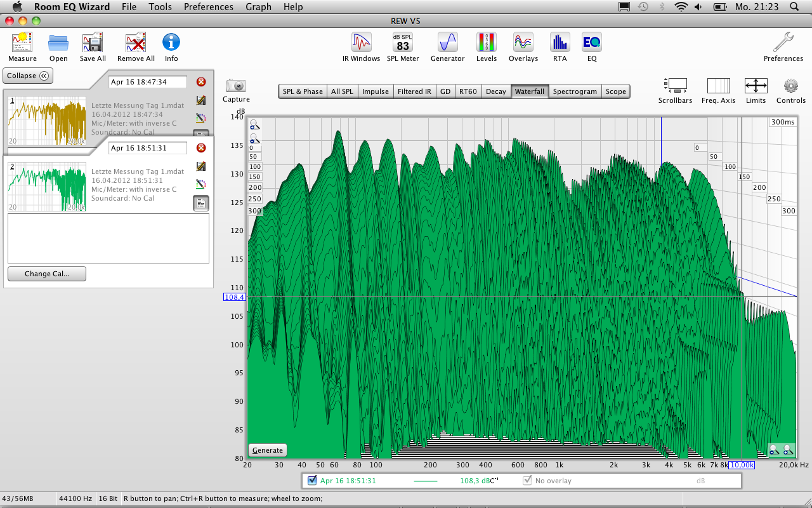Change measurement 1 trace colour
The height and width of the screenshot is (508, 812).
(201, 118)
